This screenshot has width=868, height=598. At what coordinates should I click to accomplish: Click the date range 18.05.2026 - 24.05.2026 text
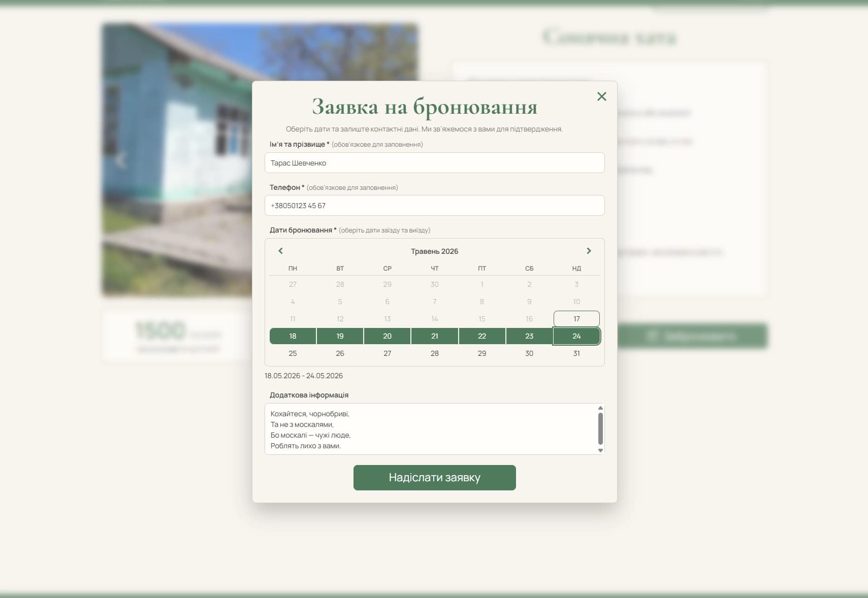point(304,376)
